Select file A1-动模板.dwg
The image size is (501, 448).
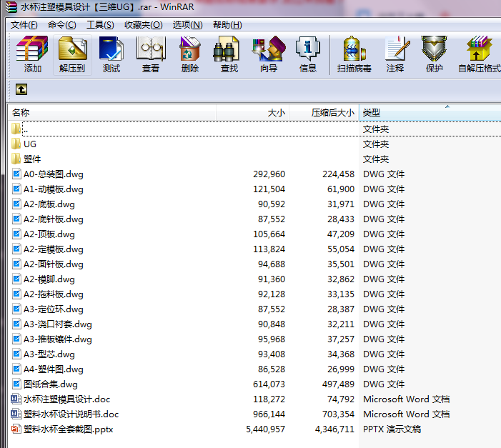tap(254, 189)
